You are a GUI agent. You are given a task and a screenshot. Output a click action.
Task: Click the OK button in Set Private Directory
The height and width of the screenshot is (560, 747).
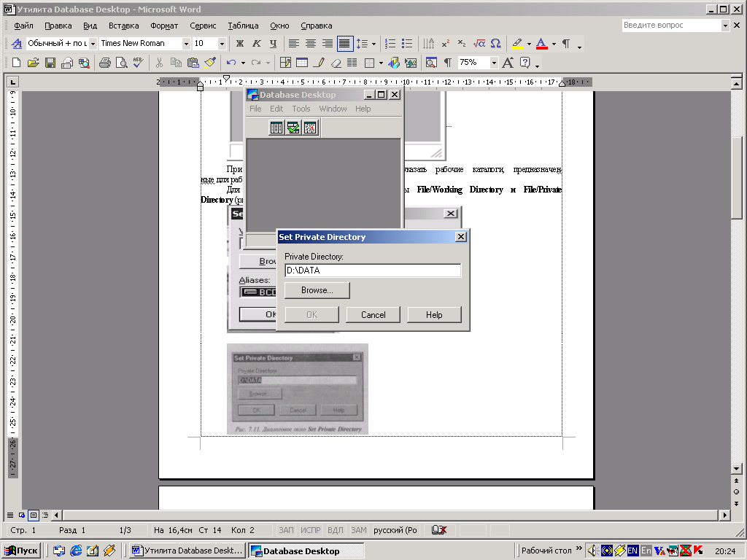pos(312,315)
